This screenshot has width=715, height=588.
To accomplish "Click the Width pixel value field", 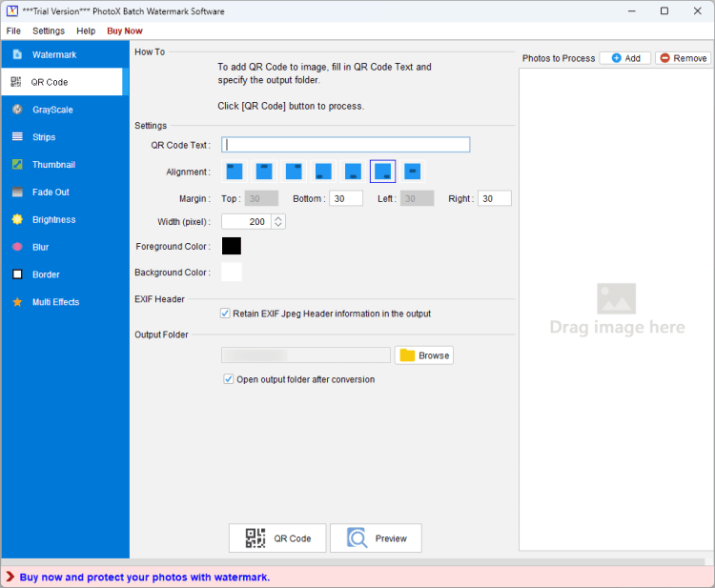I will (247, 222).
